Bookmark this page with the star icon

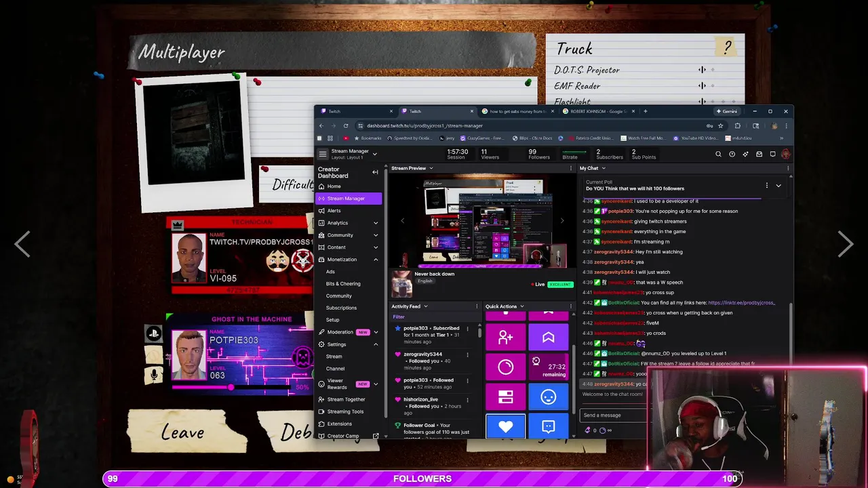coord(720,125)
